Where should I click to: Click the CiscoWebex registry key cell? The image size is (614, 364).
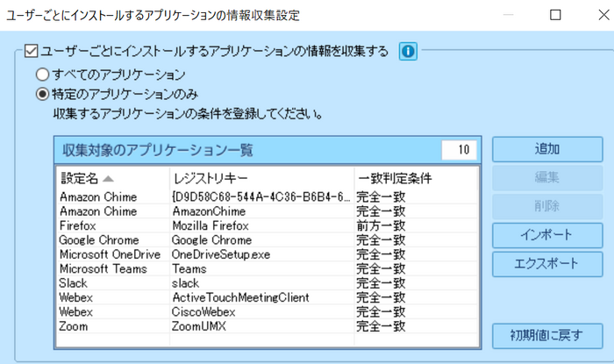point(261,312)
